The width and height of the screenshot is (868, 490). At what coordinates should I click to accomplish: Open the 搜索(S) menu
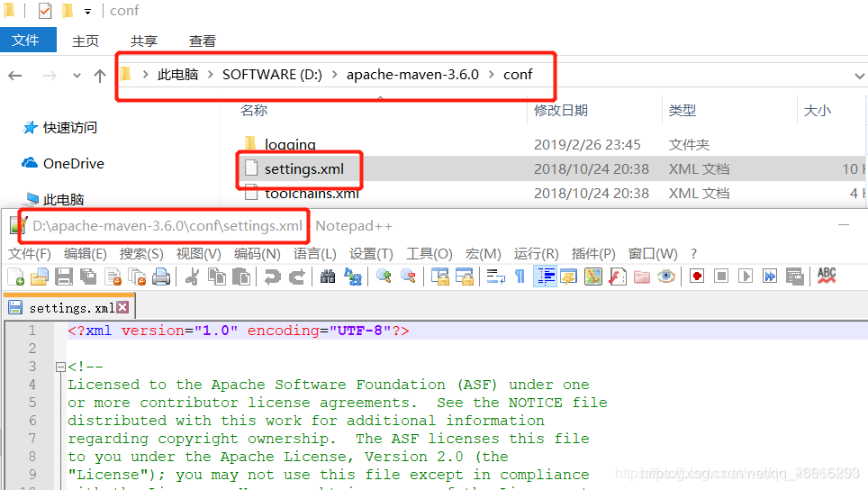pyautogui.click(x=141, y=254)
